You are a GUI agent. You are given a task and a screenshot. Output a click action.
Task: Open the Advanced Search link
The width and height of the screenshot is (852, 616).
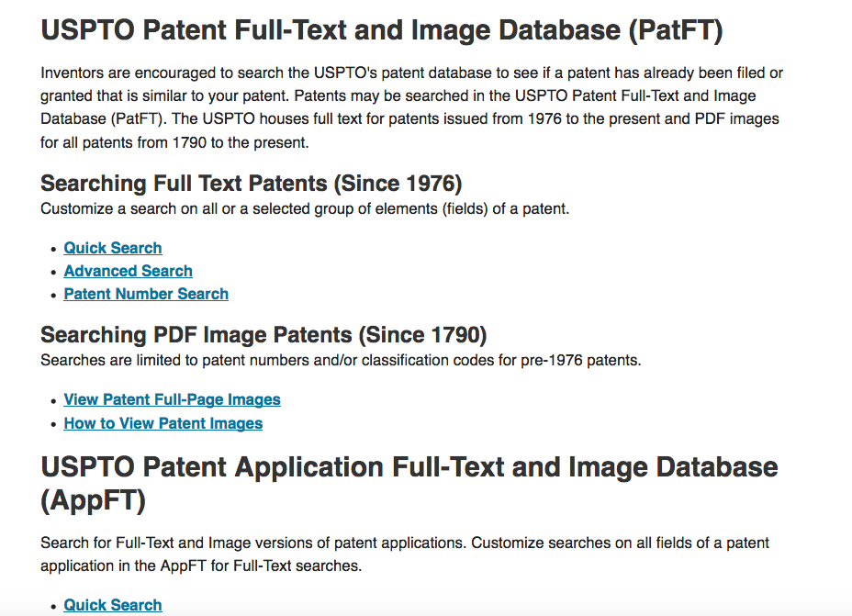click(x=129, y=271)
